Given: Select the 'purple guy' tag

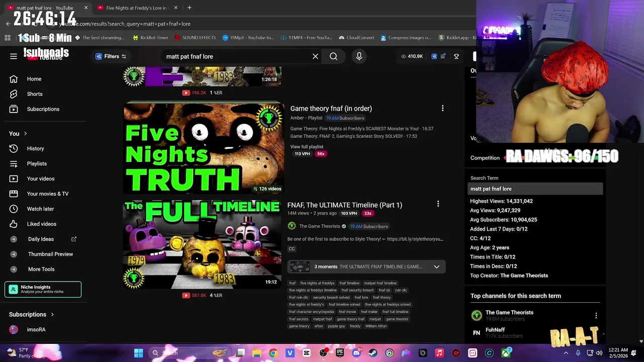Looking at the screenshot, I should (336, 326).
